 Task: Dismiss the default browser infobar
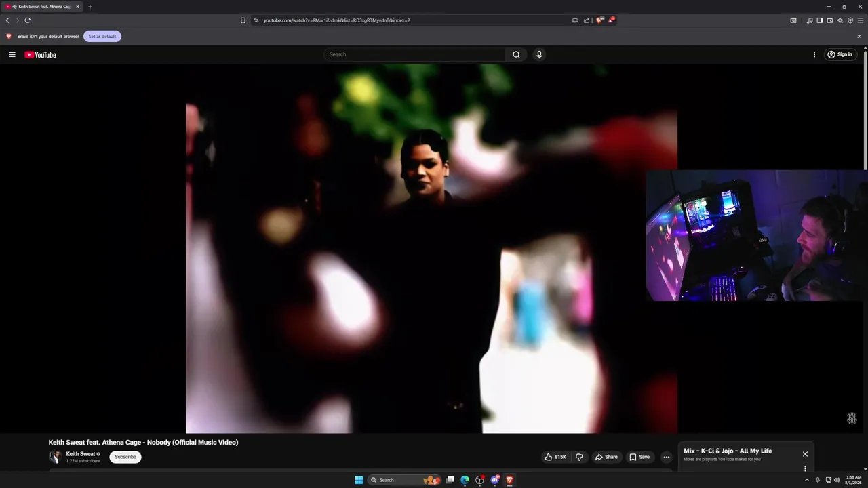[859, 36]
